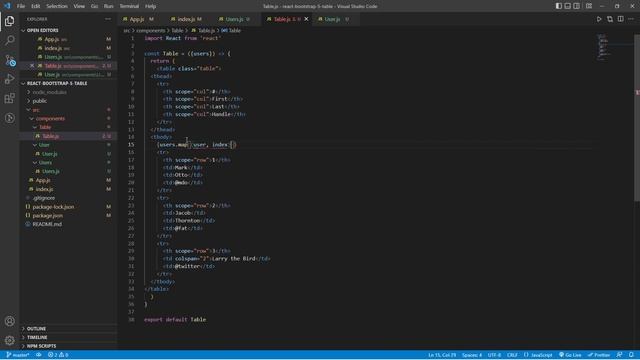
Task: Click the Split Editor Right icon
Action: [620, 19]
